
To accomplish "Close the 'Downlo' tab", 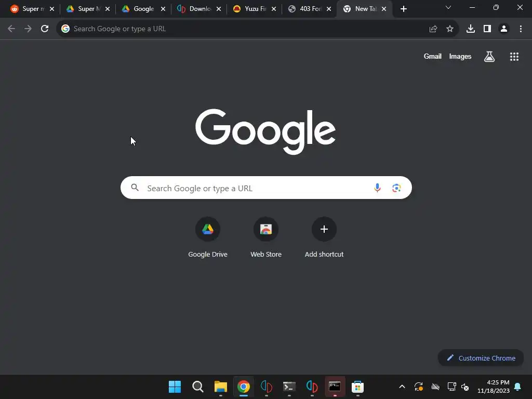I will tap(219, 9).
